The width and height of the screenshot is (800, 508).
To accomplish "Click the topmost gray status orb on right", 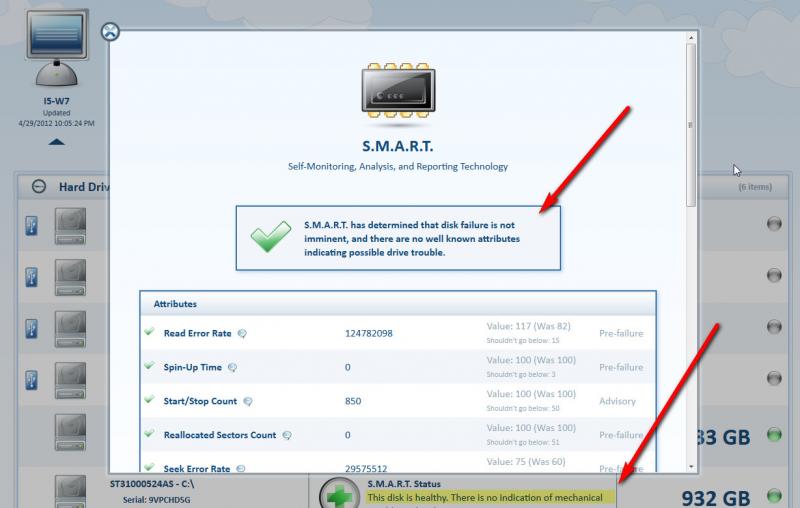I will pos(774,223).
